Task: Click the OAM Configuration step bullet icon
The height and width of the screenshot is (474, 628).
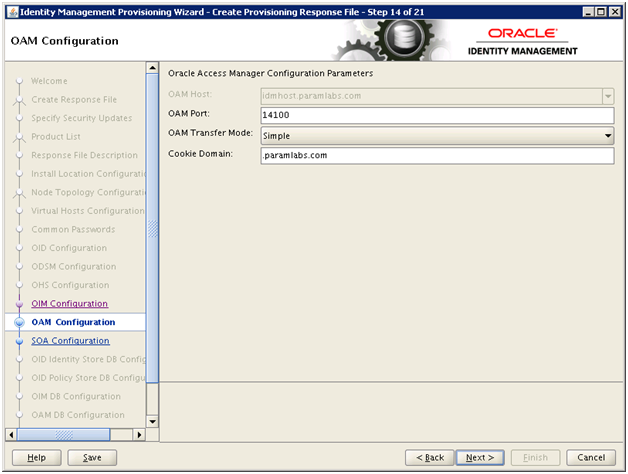Action: click(x=19, y=322)
